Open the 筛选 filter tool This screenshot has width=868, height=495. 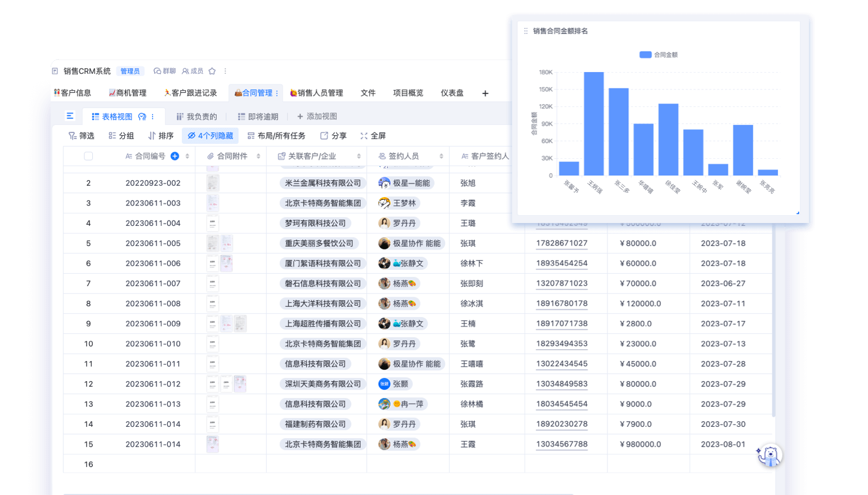pyautogui.click(x=82, y=136)
